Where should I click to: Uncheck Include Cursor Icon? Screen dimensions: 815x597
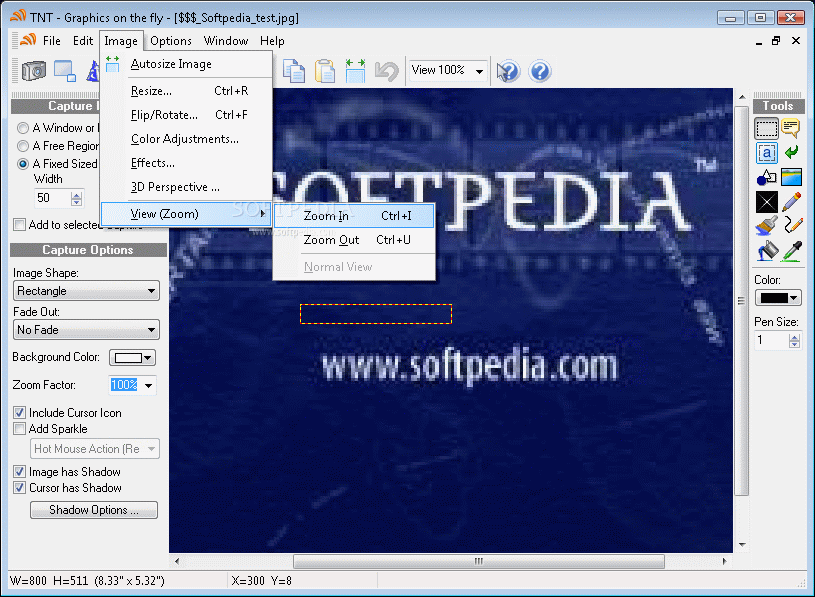click(x=19, y=413)
